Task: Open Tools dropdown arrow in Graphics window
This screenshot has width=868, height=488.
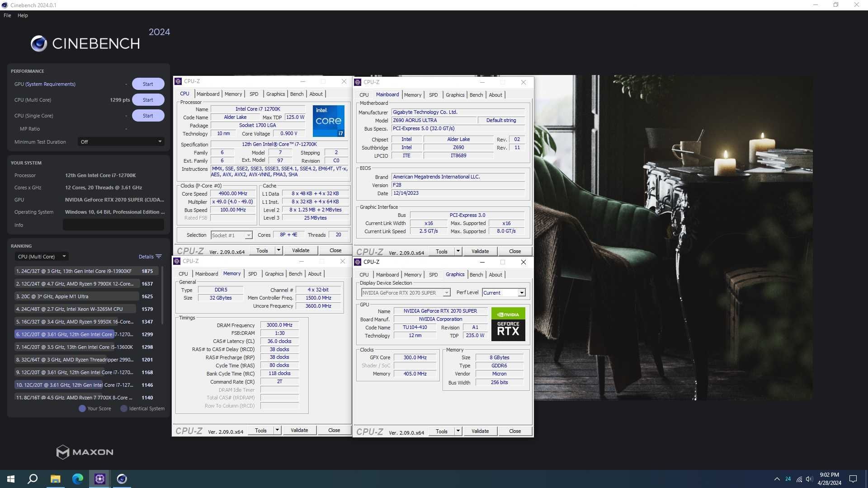Action: (458, 431)
